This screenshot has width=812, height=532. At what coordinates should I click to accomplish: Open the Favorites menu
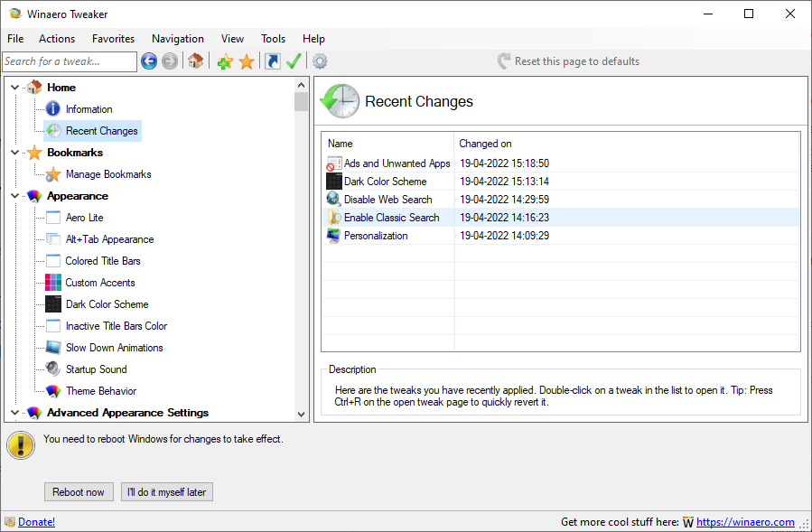[x=113, y=39]
